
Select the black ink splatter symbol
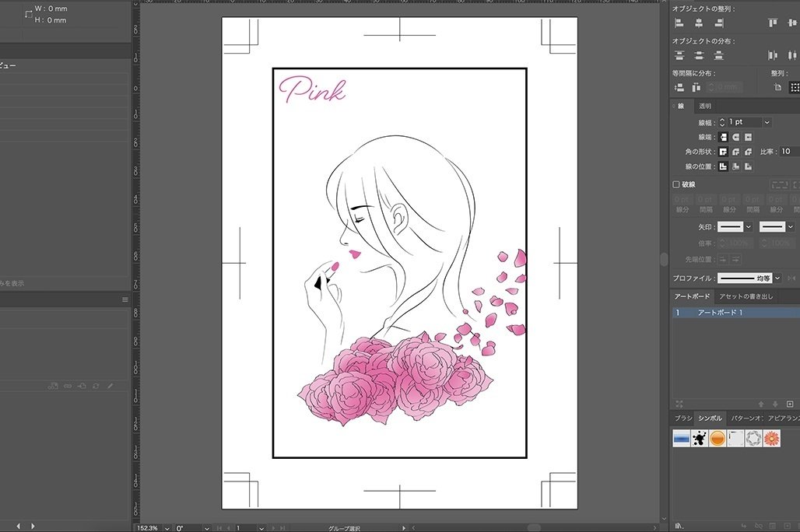tap(700, 438)
